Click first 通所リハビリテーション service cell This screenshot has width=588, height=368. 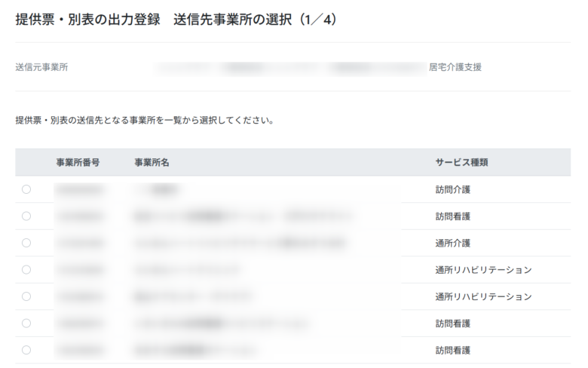[483, 270]
